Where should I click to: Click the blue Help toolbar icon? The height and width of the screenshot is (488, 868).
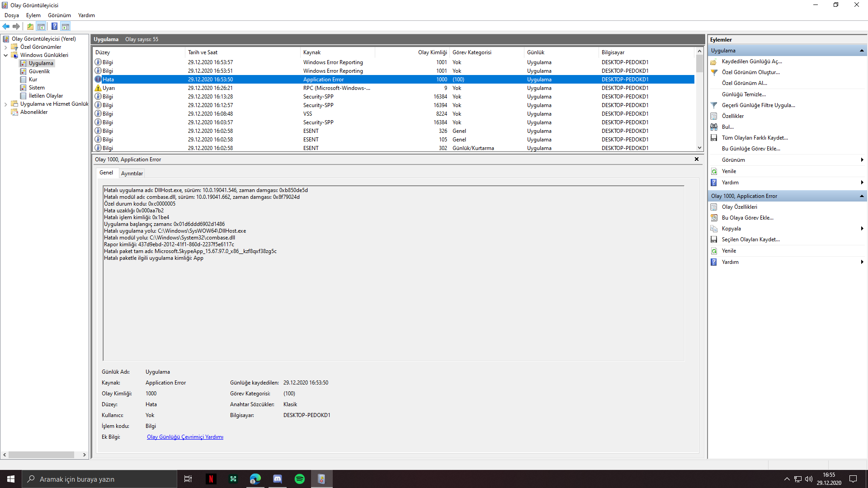click(x=54, y=26)
